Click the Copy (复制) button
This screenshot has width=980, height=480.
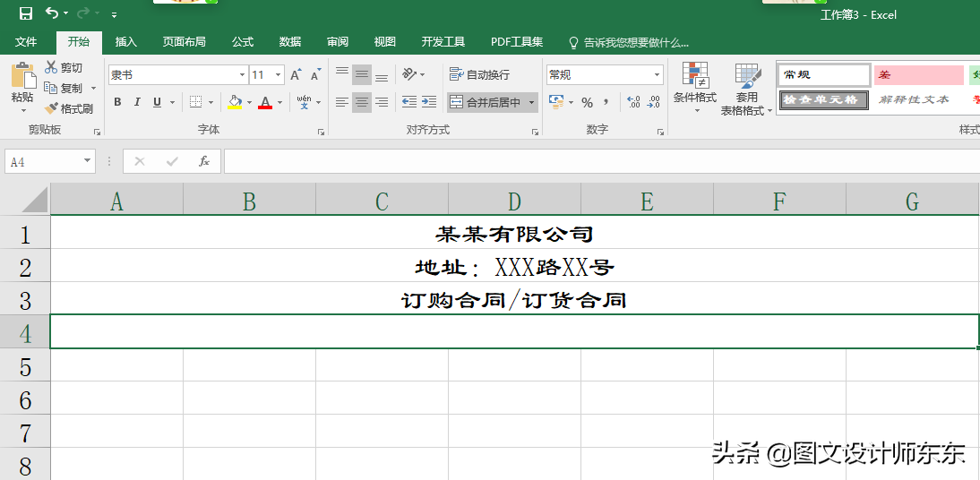[x=63, y=88]
